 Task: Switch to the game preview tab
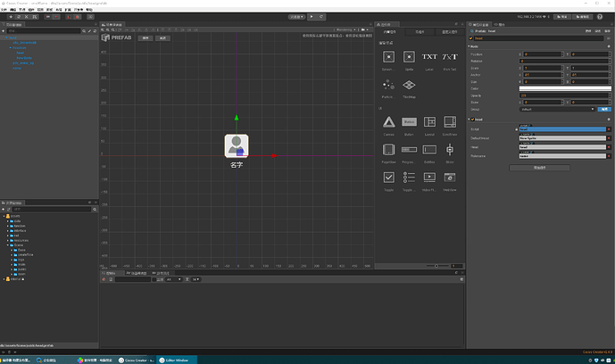(161, 273)
